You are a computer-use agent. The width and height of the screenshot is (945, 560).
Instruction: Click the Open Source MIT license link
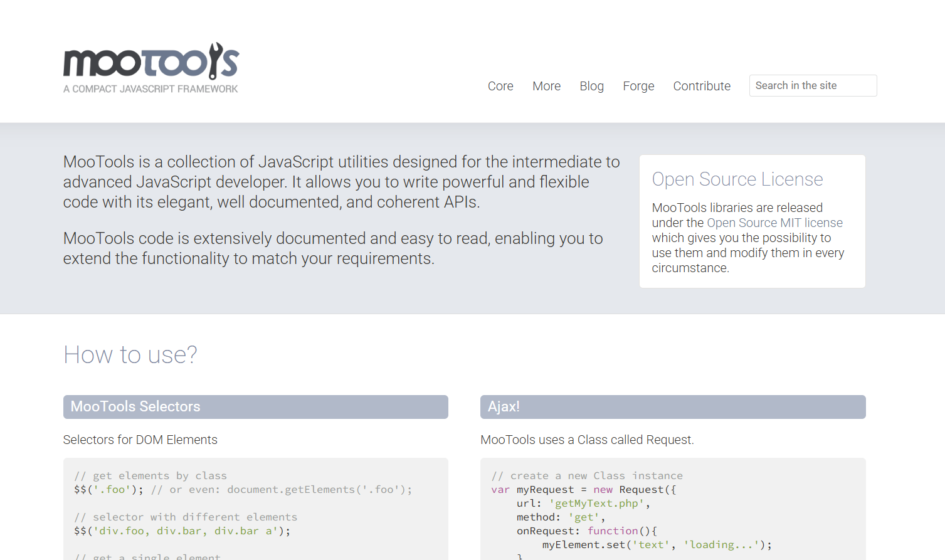(774, 223)
